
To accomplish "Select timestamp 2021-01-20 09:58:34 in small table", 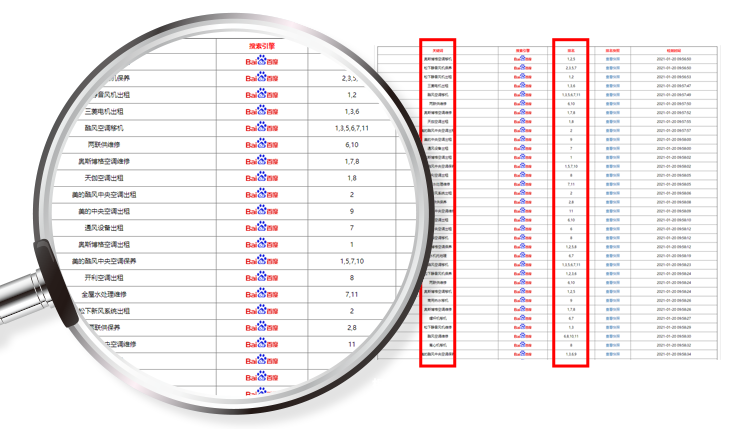I will (673, 354).
